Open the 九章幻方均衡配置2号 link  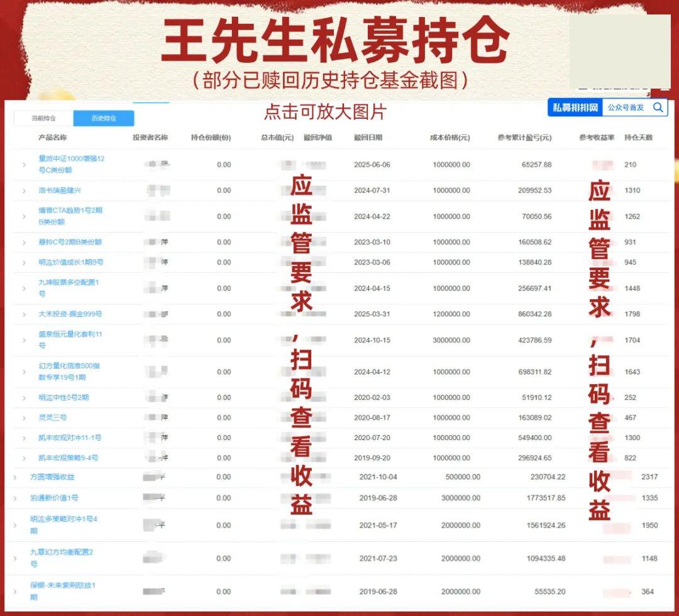pos(62,558)
